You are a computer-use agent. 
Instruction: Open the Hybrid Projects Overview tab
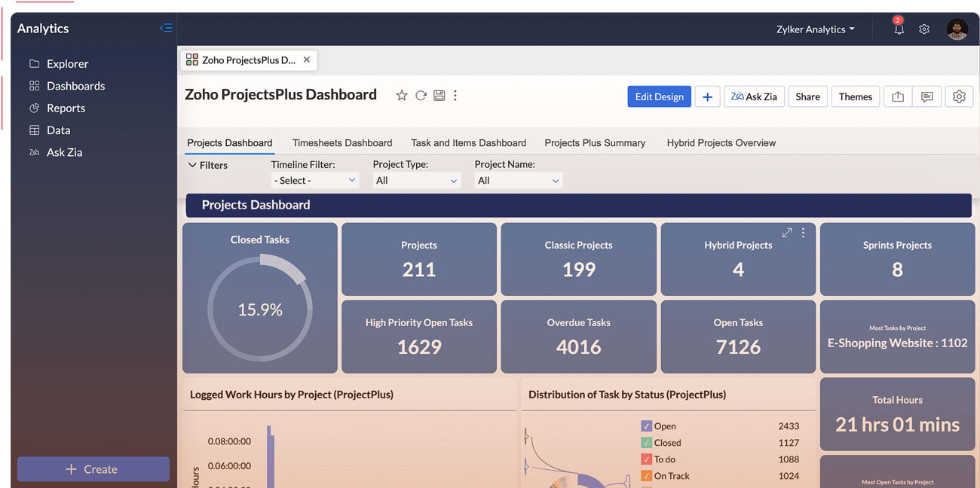(x=721, y=143)
